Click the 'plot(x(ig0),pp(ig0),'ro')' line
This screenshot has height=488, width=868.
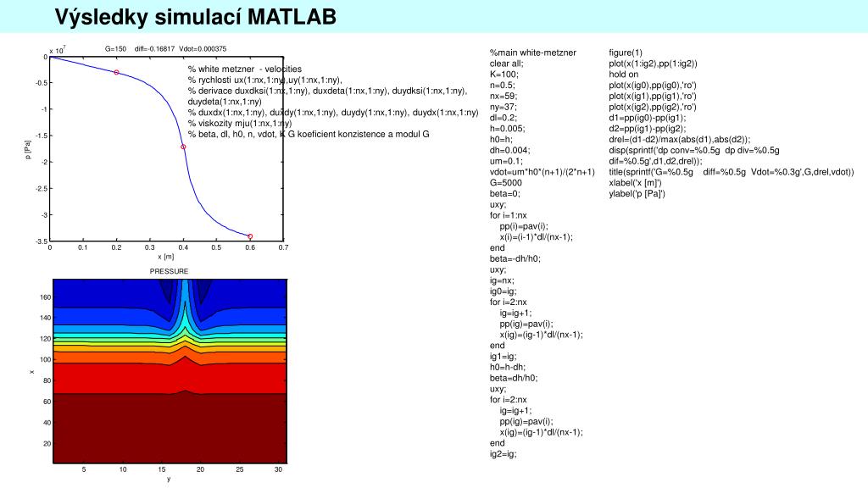(653, 86)
